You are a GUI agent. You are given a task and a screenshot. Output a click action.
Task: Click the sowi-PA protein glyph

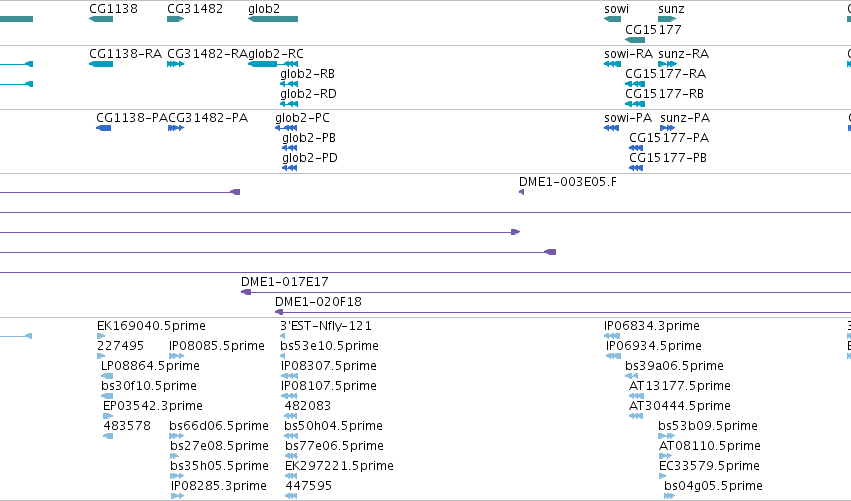tap(612, 128)
